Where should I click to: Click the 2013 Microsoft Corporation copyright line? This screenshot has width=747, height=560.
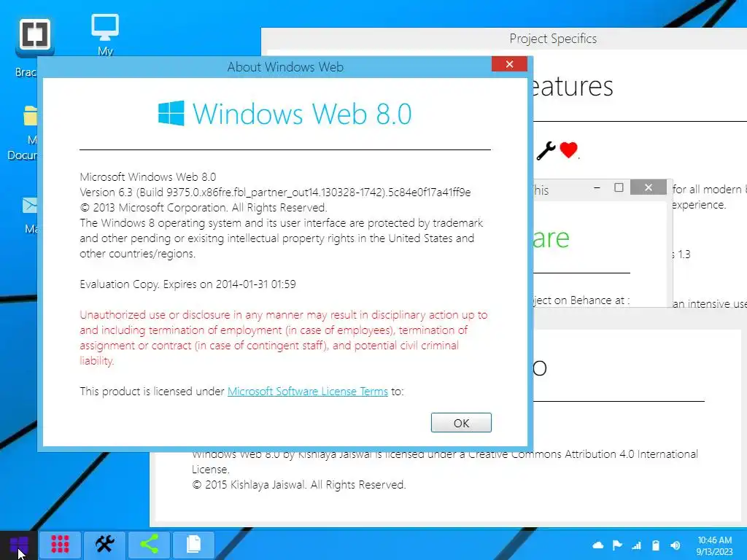pos(204,208)
